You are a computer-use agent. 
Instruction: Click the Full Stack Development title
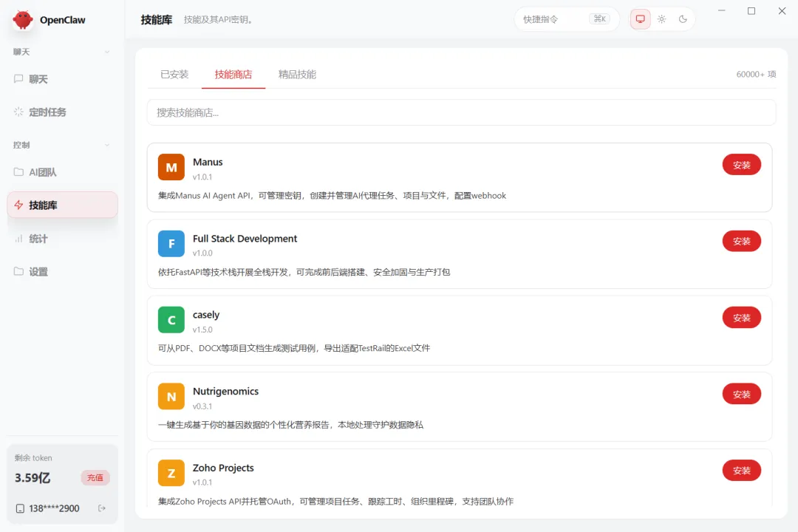point(245,238)
